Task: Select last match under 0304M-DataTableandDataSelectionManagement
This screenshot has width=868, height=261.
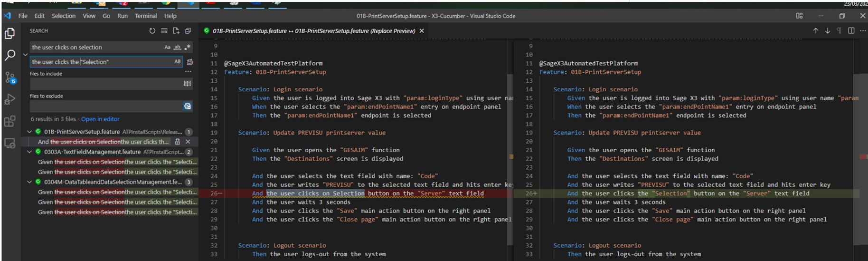Action: coord(117,212)
